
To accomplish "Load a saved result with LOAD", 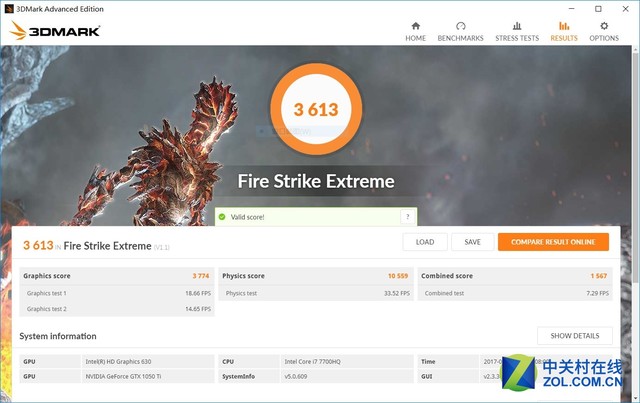I will click(x=425, y=242).
